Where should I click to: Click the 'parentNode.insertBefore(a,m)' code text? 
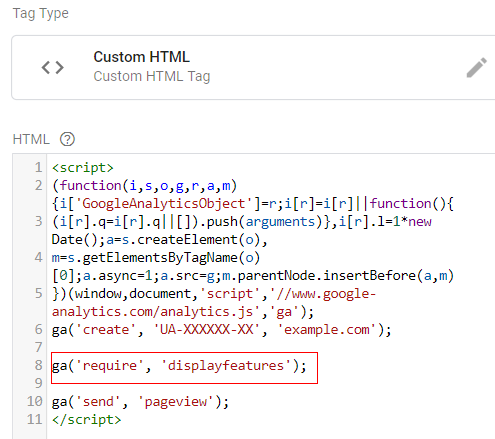(346, 276)
